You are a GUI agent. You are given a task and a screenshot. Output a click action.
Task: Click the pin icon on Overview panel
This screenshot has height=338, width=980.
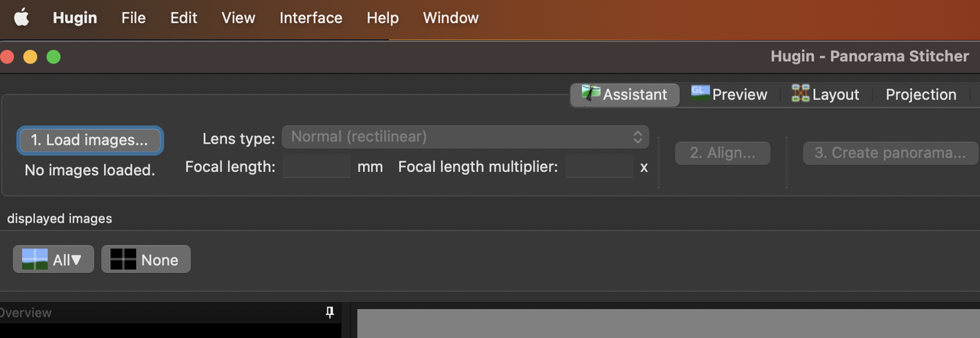point(330,312)
